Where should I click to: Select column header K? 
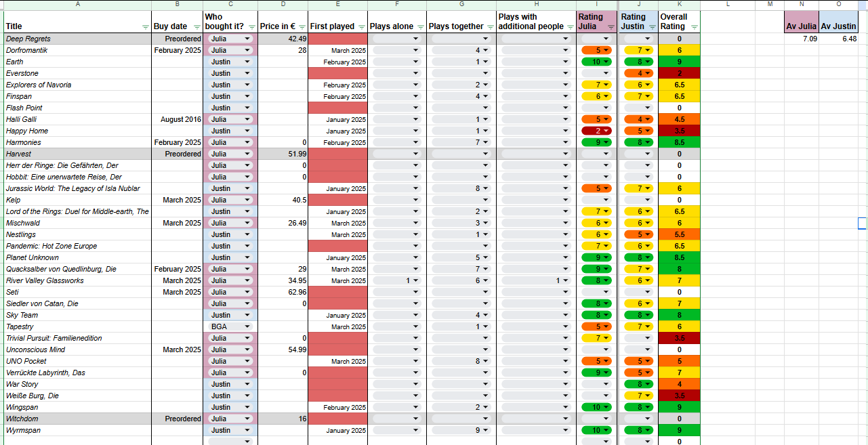pos(680,5)
